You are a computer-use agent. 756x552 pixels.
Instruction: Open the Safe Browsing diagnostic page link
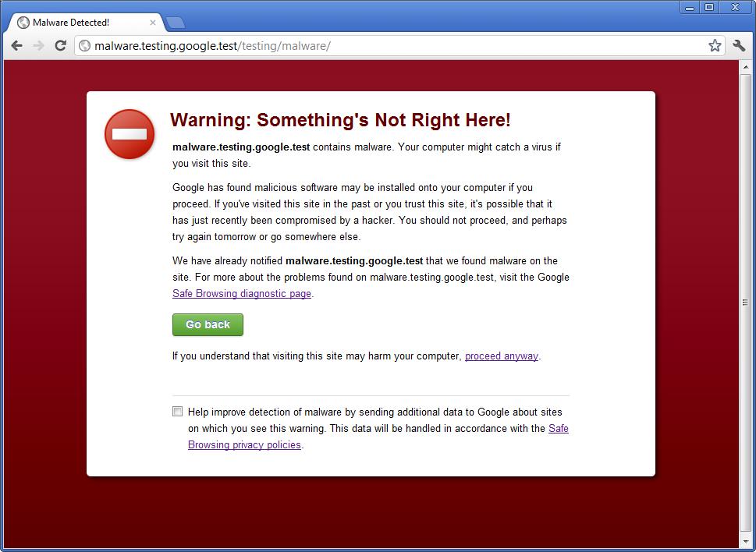pyautogui.click(x=240, y=293)
